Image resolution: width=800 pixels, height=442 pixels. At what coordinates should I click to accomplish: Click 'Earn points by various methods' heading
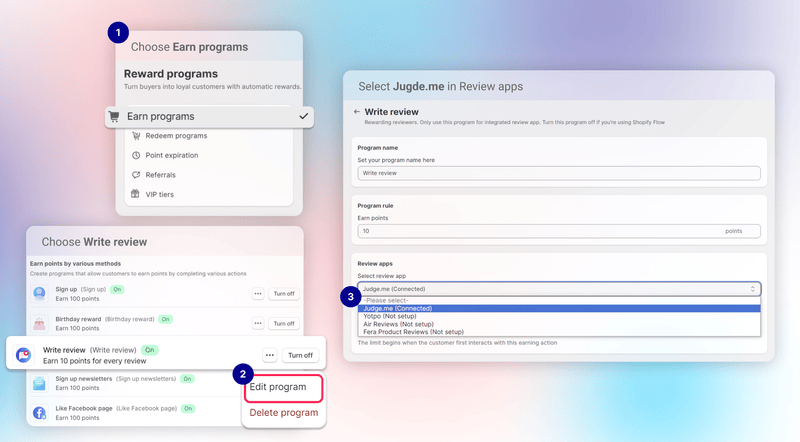coord(76,264)
